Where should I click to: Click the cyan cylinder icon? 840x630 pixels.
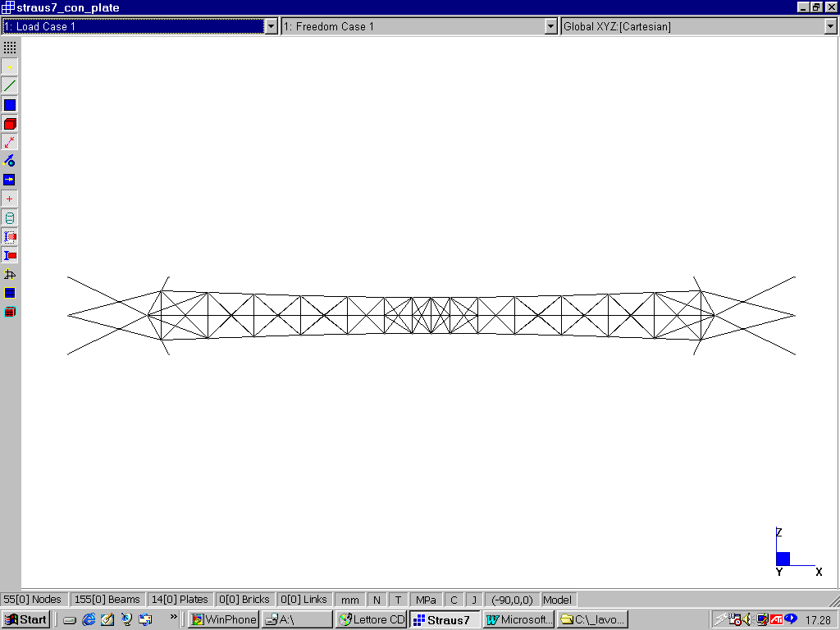pyautogui.click(x=10, y=218)
